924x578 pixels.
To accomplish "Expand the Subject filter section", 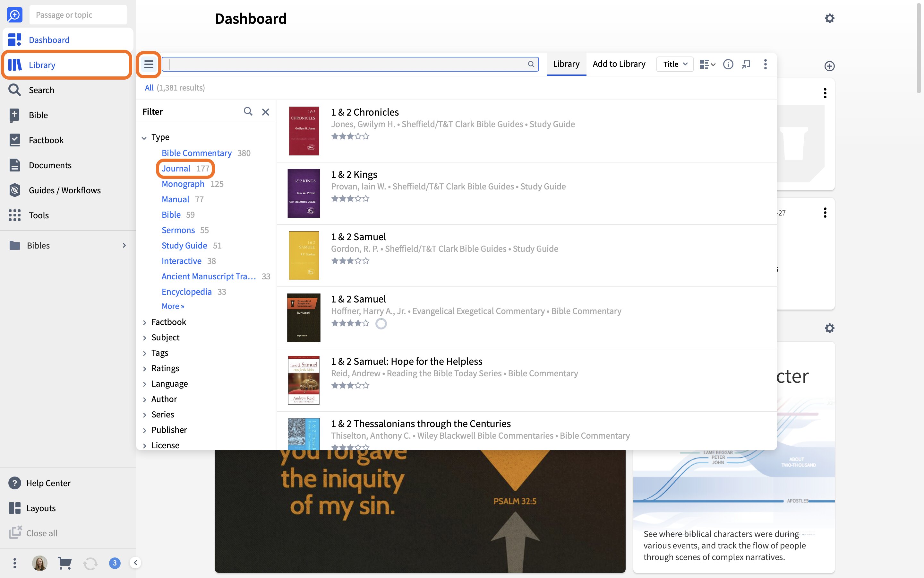I will click(x=144, y=338).
